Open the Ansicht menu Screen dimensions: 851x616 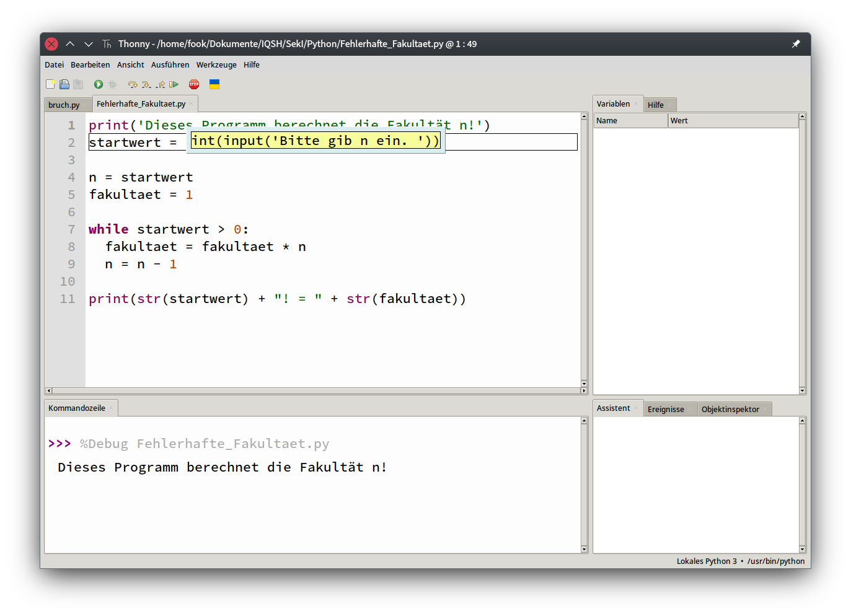pos(130,65)
